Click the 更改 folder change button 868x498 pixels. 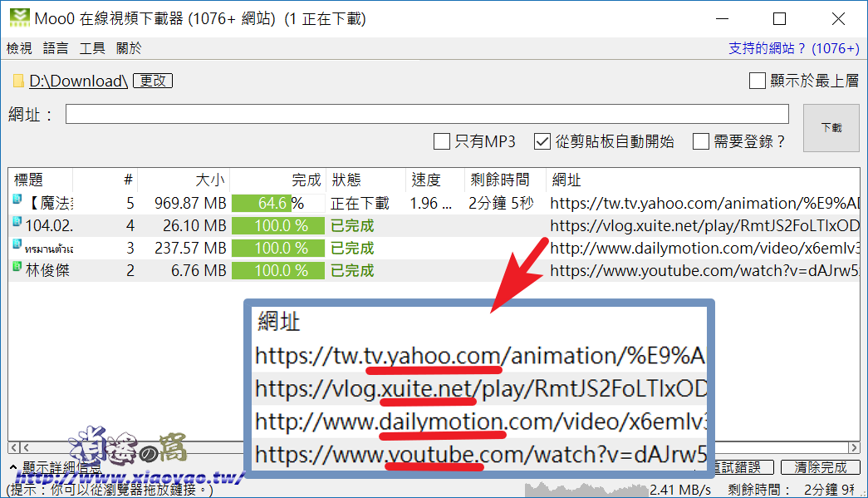[x=153, y=81]
